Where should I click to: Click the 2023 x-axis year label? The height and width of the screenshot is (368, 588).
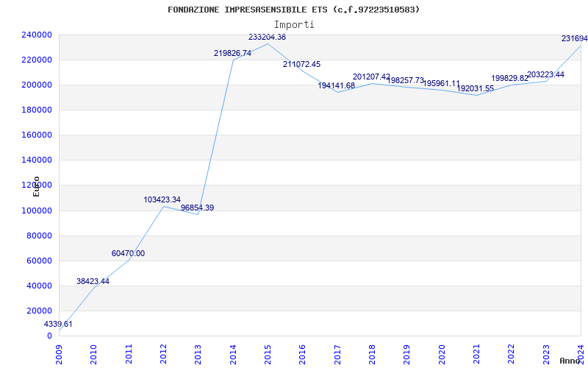[x=546, y=354]
